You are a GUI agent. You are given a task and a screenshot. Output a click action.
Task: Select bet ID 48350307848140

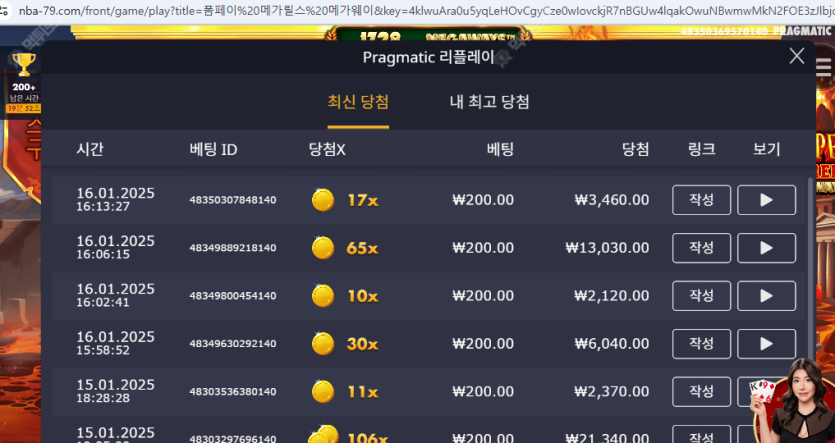(233, 200)
